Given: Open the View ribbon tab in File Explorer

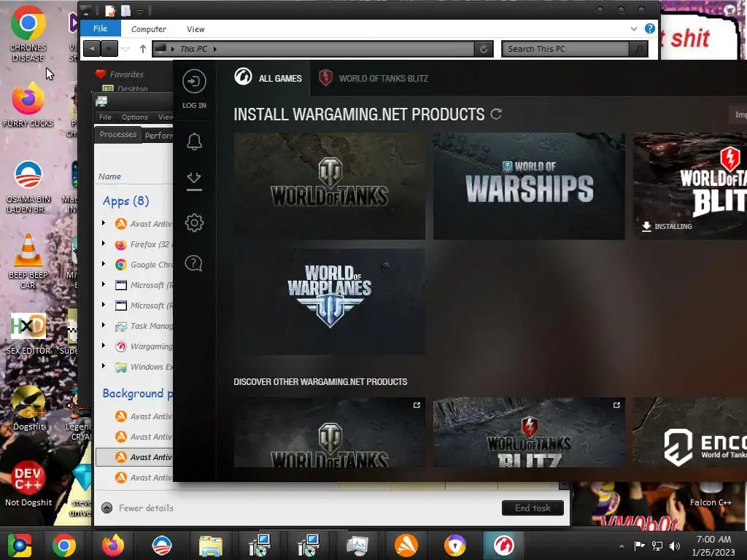Looking at the screenshot, I should [x=196, y=29].
